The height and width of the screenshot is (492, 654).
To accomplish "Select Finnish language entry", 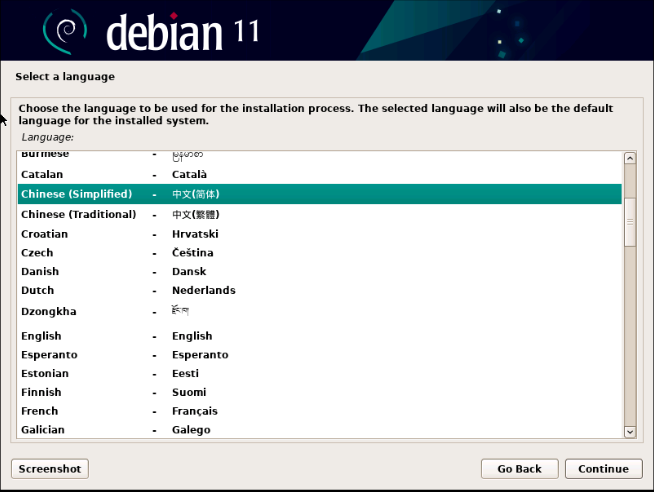I will [x=319, y=392].
